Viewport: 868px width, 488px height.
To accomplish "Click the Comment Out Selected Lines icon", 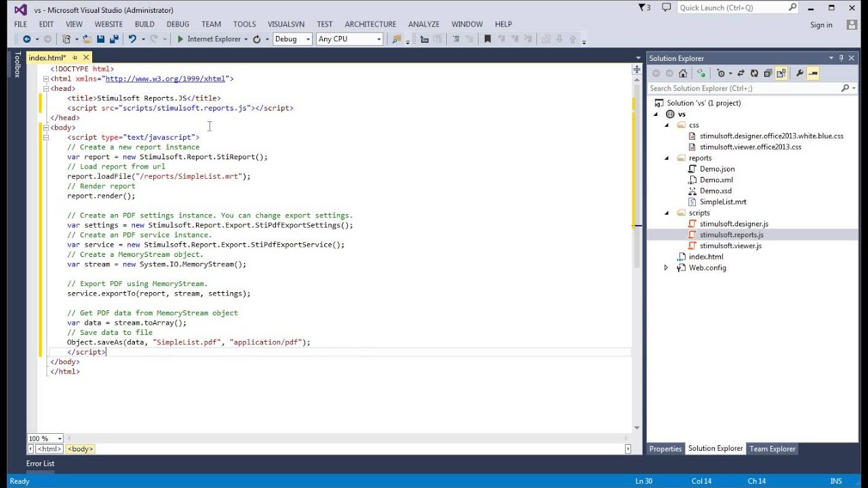I will pyautogui.click(x=456, y=39).
